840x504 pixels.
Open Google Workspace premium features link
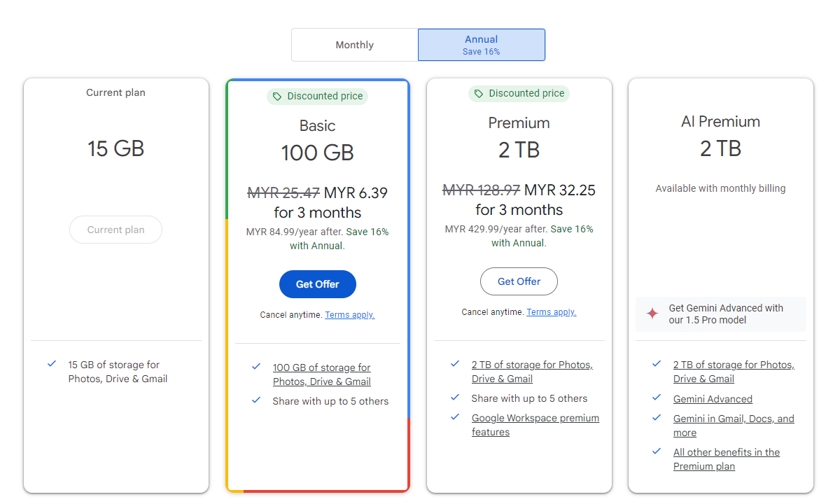(535, 425)
